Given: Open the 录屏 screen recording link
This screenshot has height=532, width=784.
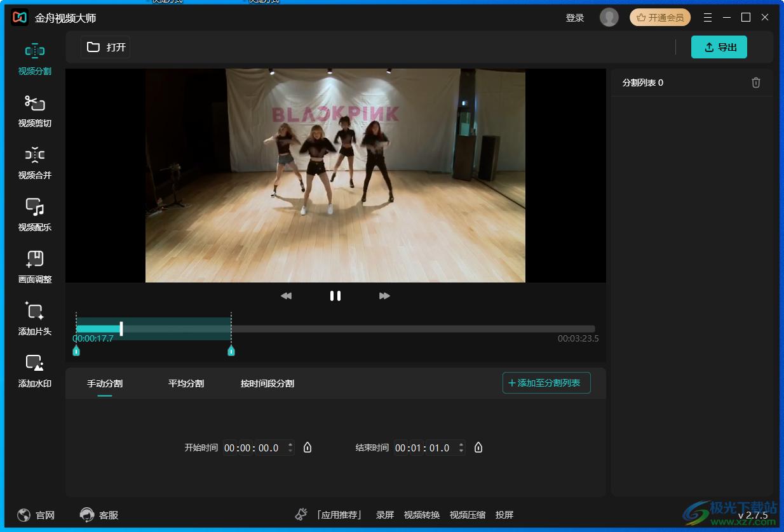Looking at the screenshot, I should (385, 515).
